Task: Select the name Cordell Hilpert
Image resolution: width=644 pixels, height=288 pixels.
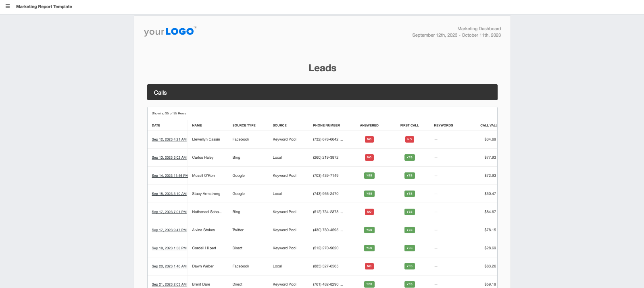Action: 204,248
